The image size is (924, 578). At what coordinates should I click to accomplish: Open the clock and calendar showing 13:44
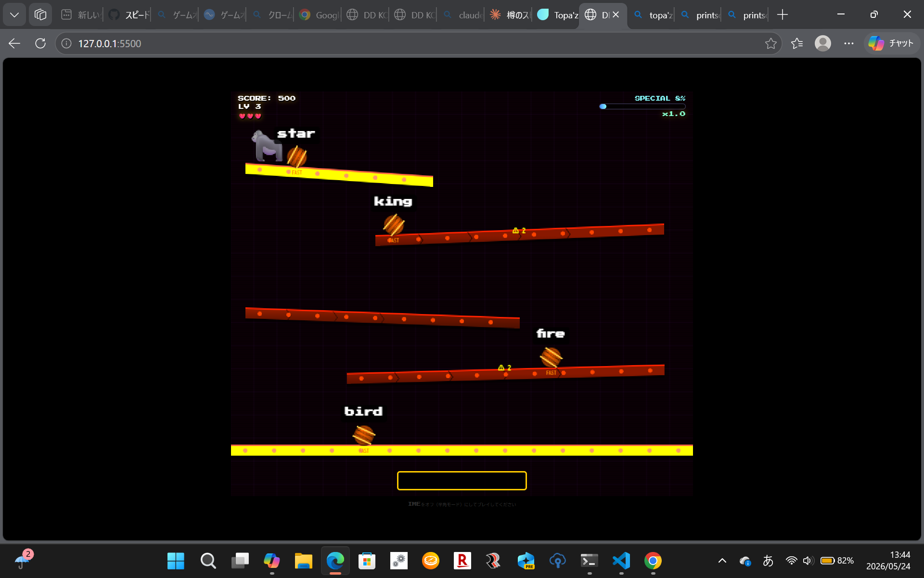[888, 561]
